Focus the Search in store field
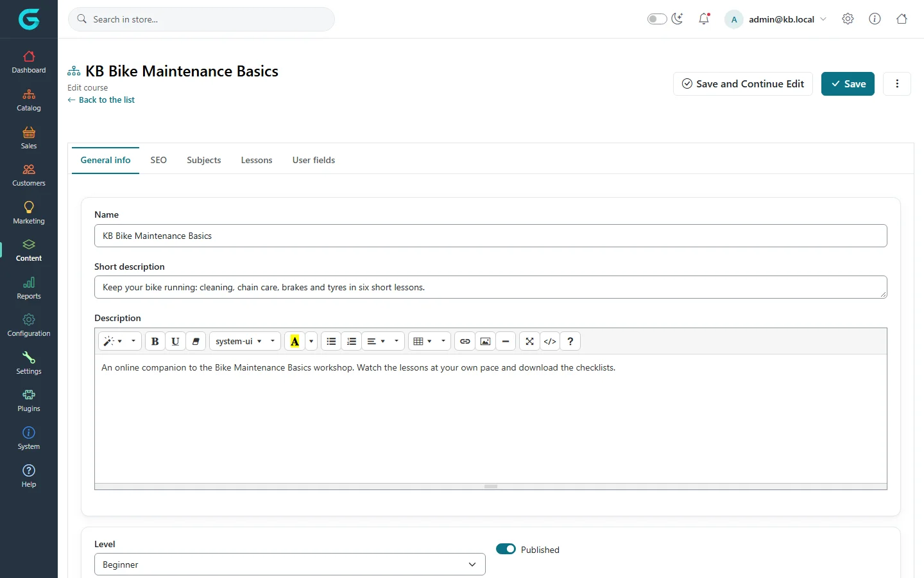This screenshot has height=578, width=924. (x=201, y=19)
